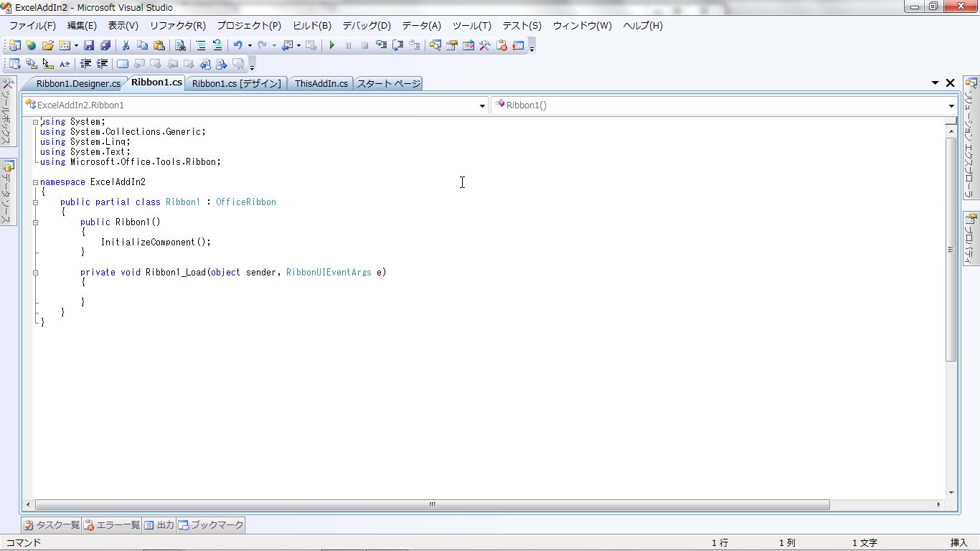
Task: Collapse the Ribbon1 class outline
Action: pyautogui.click(x=35, y=202)
